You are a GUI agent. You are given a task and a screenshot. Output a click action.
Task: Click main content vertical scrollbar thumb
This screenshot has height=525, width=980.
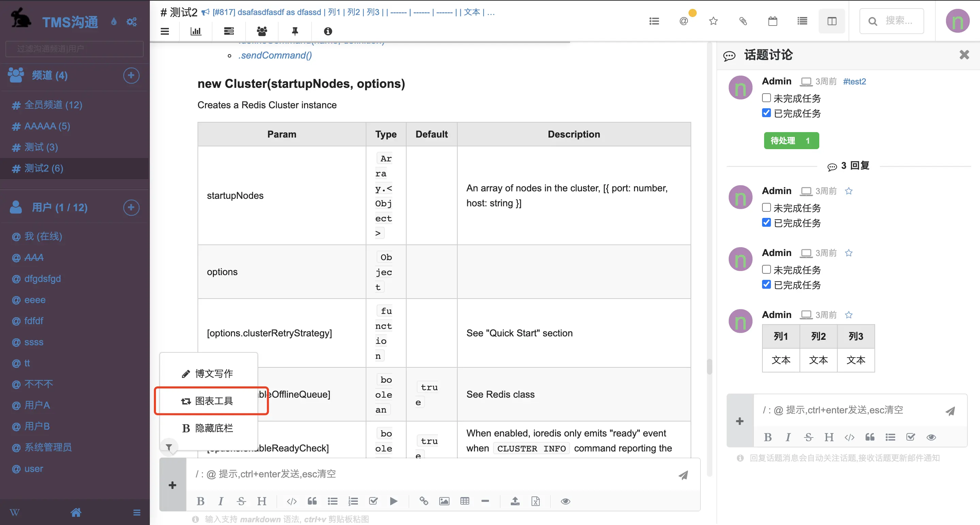[709, 367]
